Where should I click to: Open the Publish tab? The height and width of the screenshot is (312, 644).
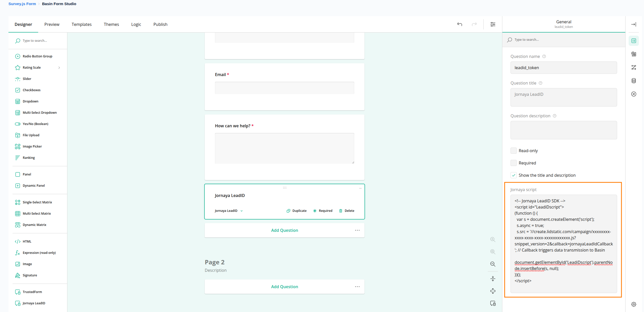click(160, 24)
